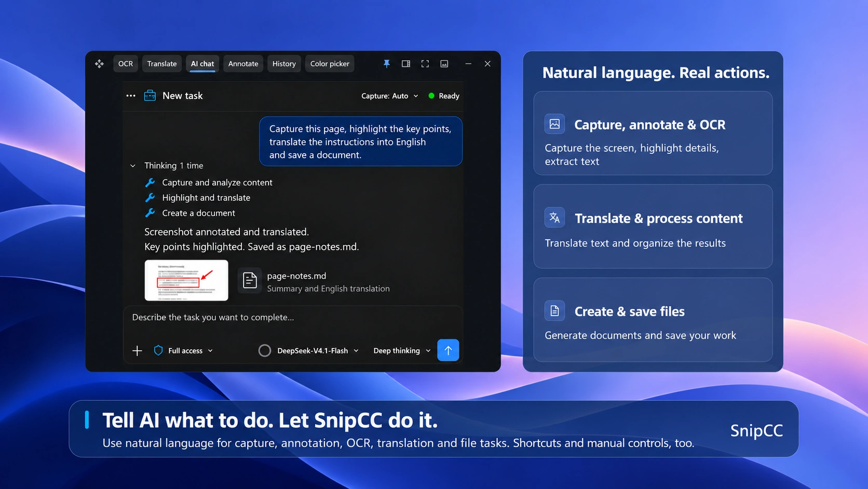The width and height of the screenshot is (868, 489).
Task: Click the wrench icon for Highlight and translate
Action: point(150,197)
